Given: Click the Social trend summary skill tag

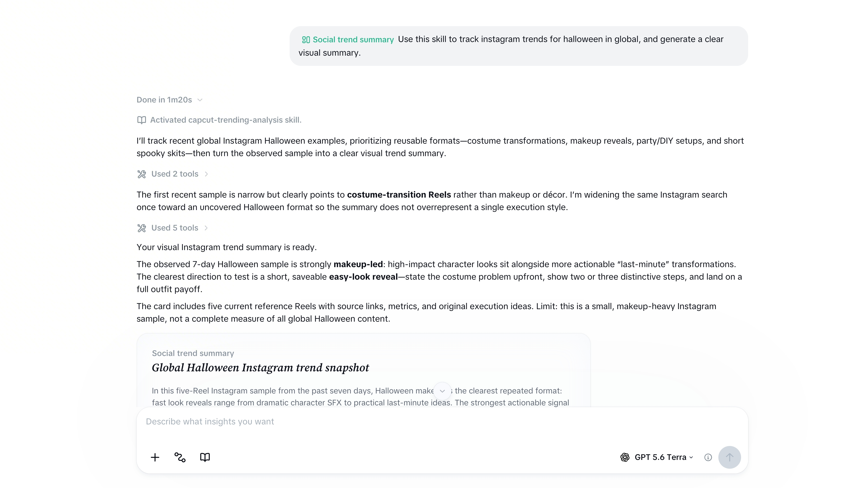Looking at the screenshot, I should [348, 40].
